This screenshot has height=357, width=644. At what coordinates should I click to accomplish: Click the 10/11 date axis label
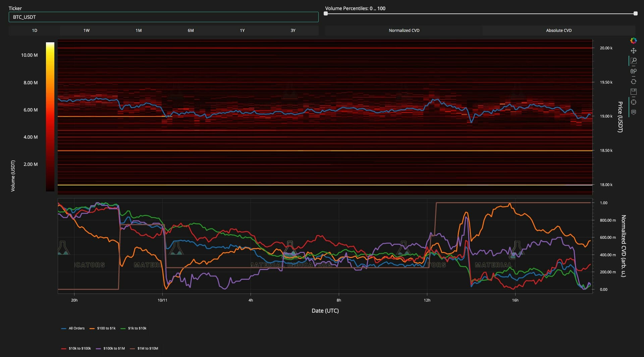click(x=162, y=300)
